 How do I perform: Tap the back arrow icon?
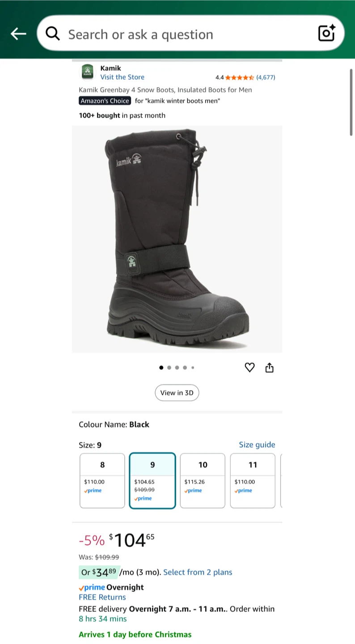pyautogui.click(x=18, y=34)
